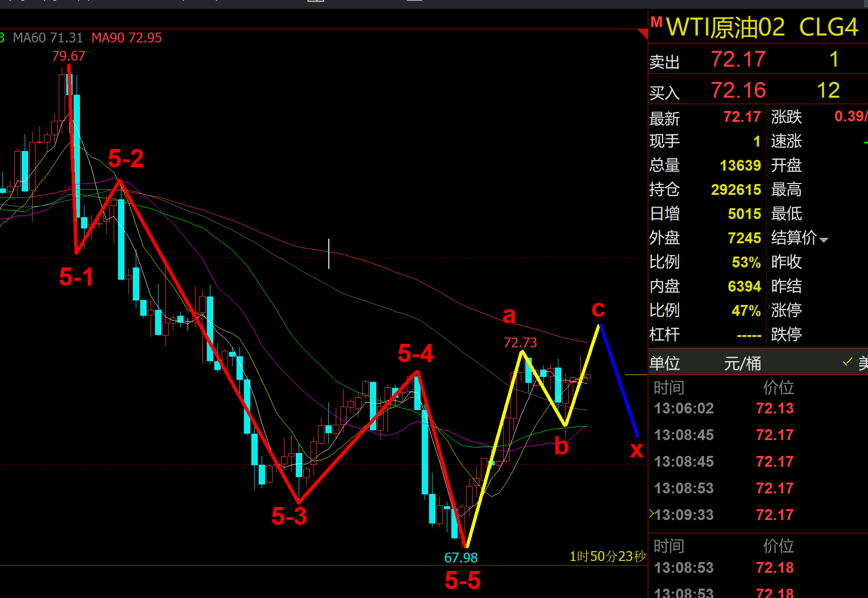This screenshot has height=598, width=868.
Task: Select the 日增 5015 value
Action: coord(745,214)
